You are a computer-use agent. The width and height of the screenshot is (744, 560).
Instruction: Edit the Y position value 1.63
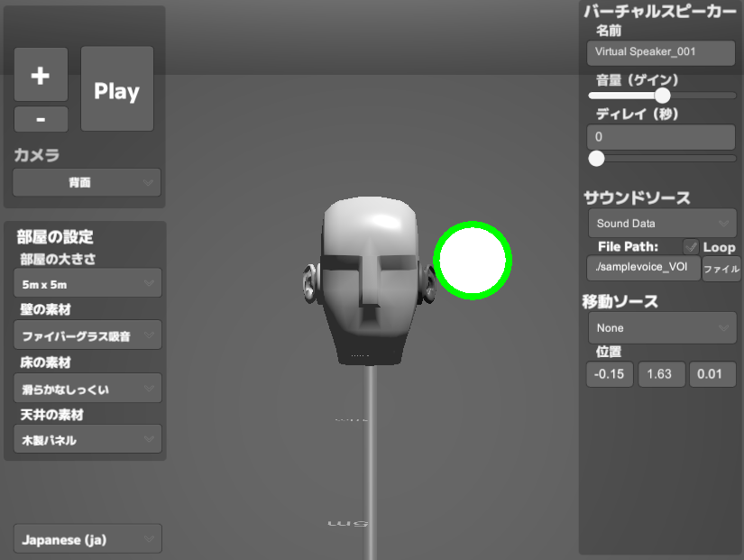[661, 374]
